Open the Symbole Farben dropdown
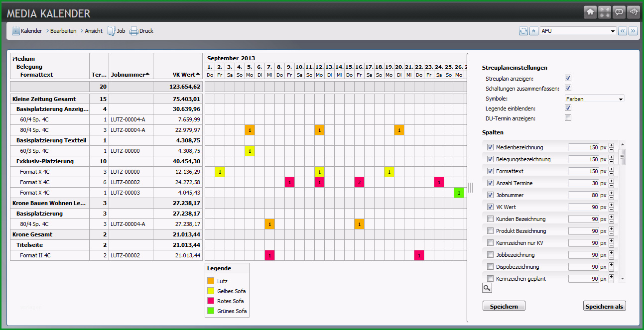Image resolution: width=644 pixels, height=330 pixels. pyautogui.click(x=595, y=99)
